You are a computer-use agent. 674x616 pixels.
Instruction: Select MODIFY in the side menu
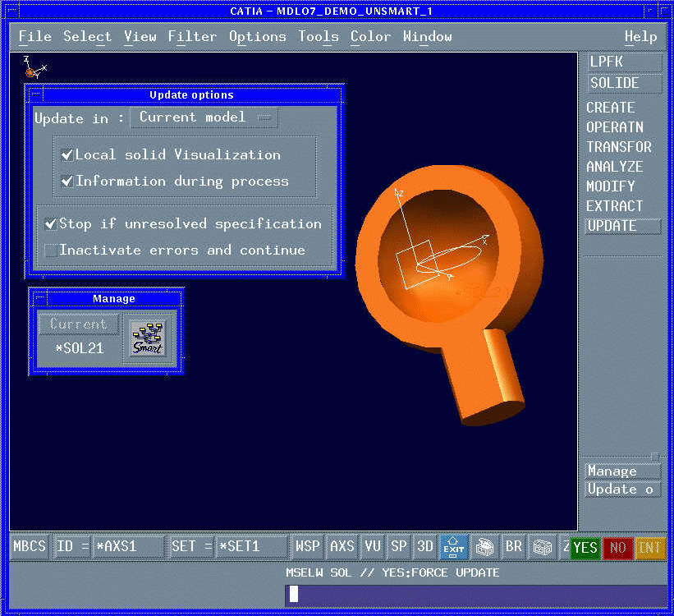(x=611, y=186)
